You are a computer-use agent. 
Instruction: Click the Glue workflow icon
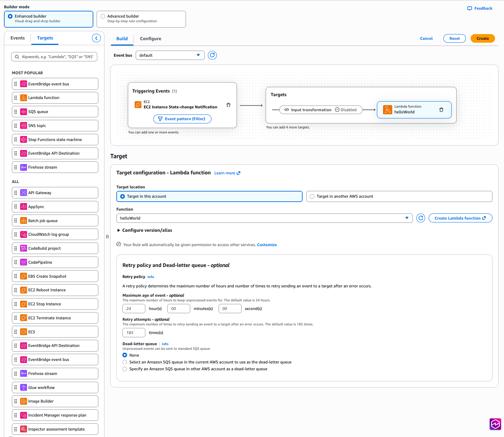click(23, 387)
